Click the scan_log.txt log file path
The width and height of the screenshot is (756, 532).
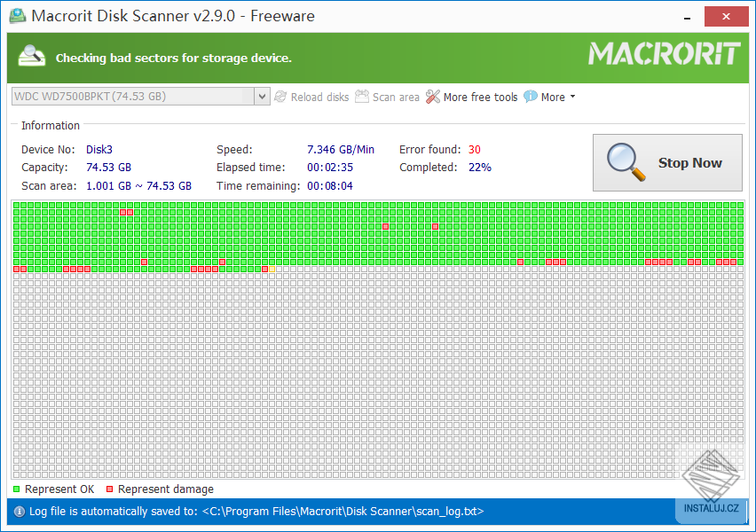pos(343,512)
